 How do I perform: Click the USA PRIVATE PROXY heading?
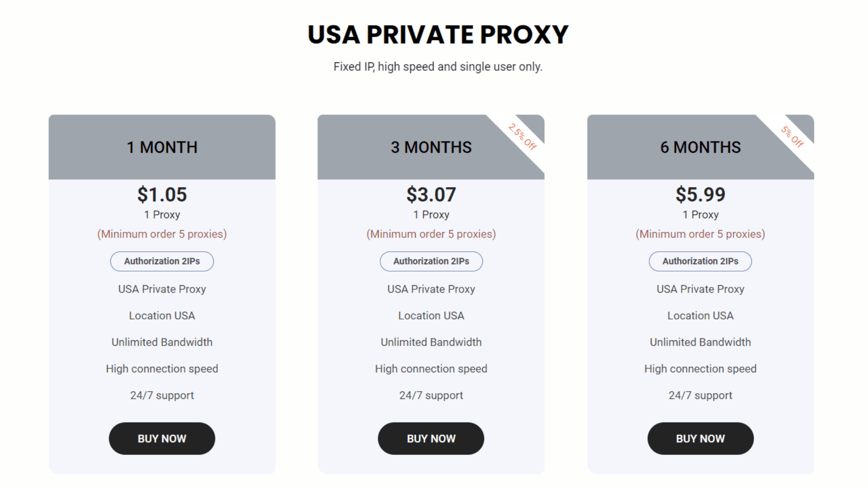(x=438, y=34)
